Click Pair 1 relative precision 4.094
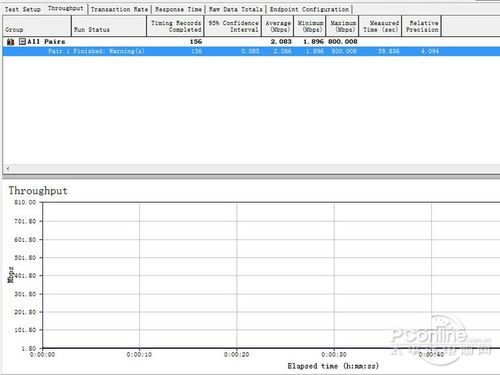Screen dimensions: 500x375 coord(430,51)
